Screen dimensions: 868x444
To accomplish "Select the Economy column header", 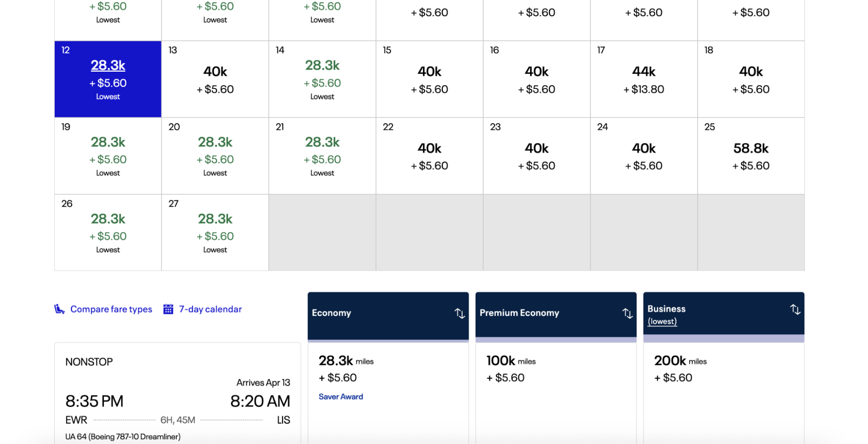I will point(331,313).
